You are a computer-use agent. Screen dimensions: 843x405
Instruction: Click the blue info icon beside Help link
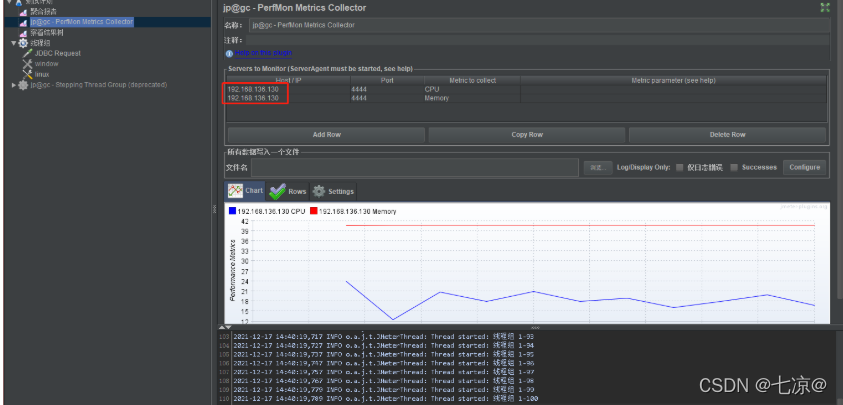(230, 53)
